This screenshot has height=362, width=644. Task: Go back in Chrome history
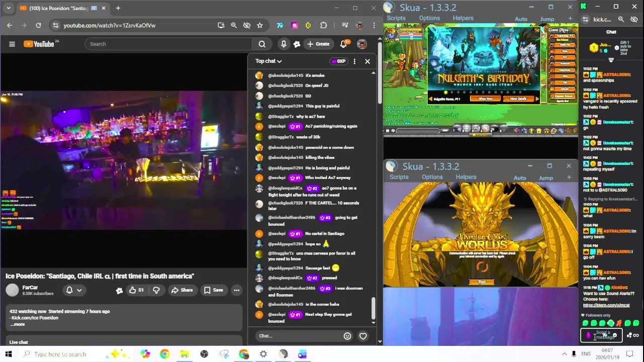pos(10,25)
